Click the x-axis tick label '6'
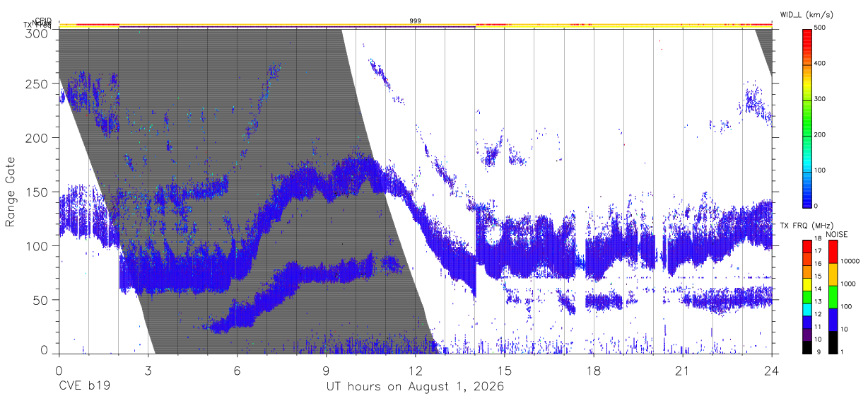868x401 pixels. point(237,370)
